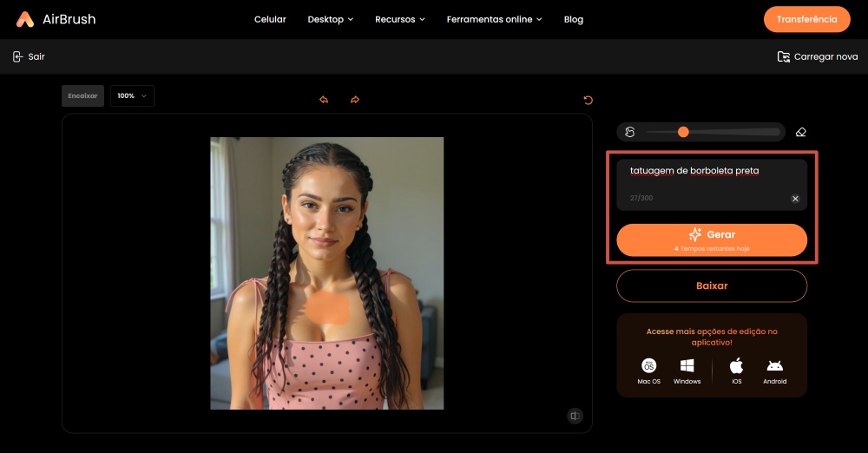The width and height of the screenshot is (868, 453).
Task: Click the Baixar download button
Action: coord(712,286)
